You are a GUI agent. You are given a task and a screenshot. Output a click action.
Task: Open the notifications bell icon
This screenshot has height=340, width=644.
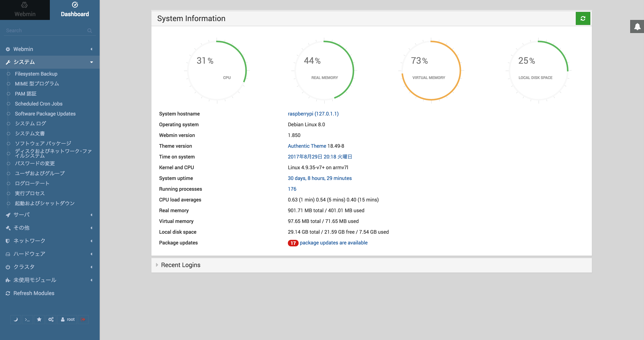point(637,26)
